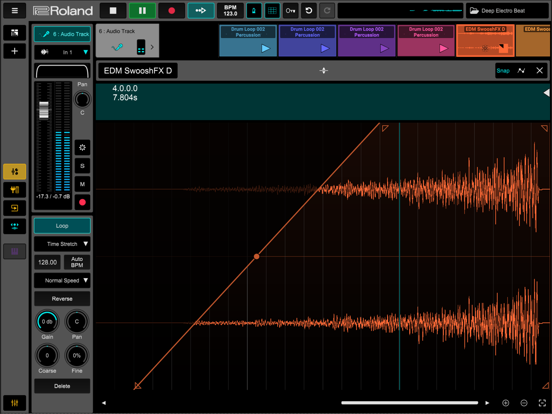552x414 pixels.
Task: Click the BPM 123.0 tempo display
Action: (x=230, y=11)
